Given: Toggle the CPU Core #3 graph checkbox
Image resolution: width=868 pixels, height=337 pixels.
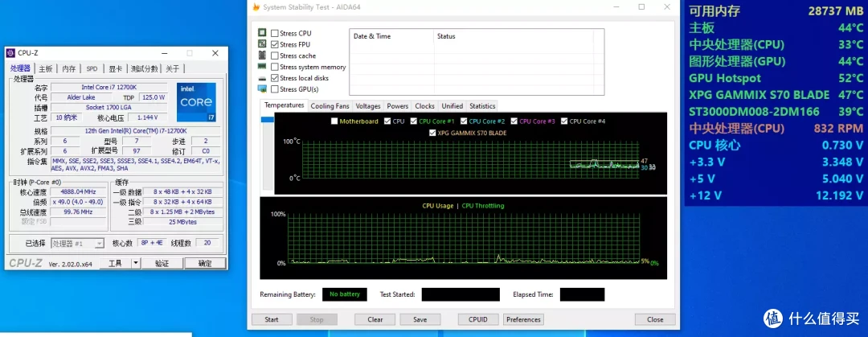Looking at the screenshot, I should point(514,121).
